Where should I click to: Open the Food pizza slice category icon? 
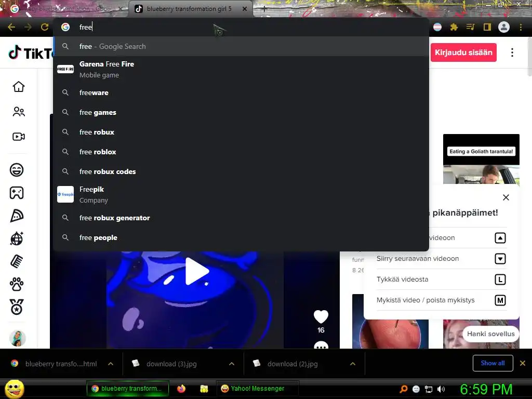point(17,216)
